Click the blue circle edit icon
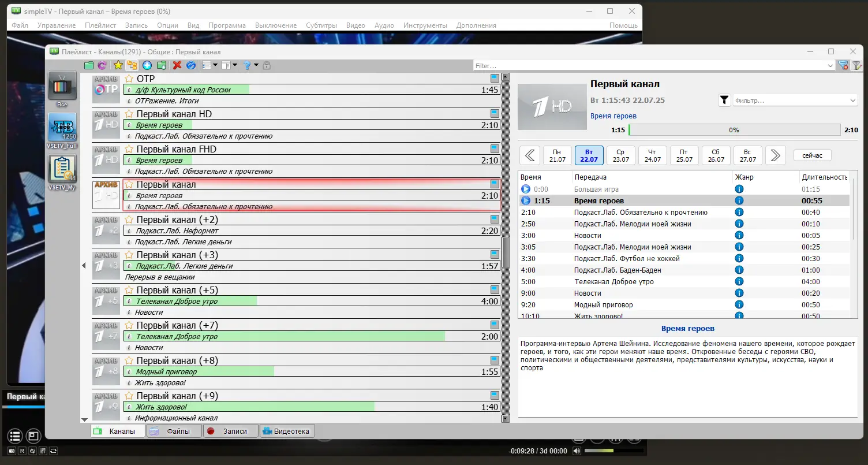The height and width of the screenshot is (465, 868). [191, 65]
